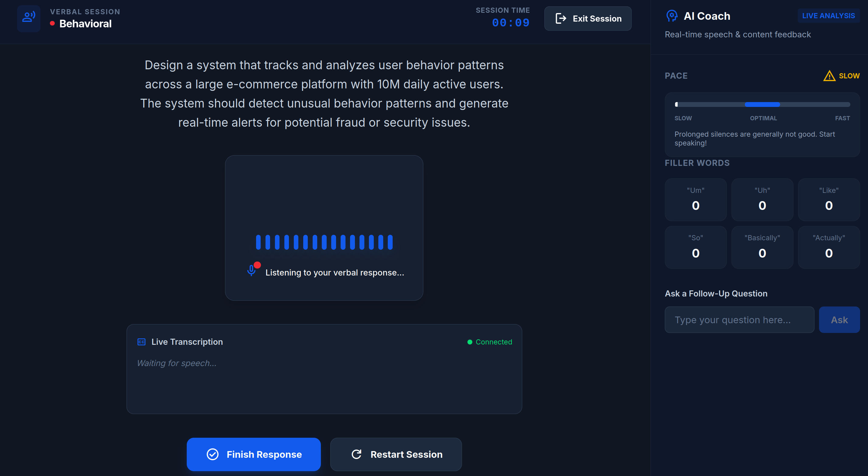Select the "Um" filler word counter
This screenshot has width=868, height=476.
696,200
